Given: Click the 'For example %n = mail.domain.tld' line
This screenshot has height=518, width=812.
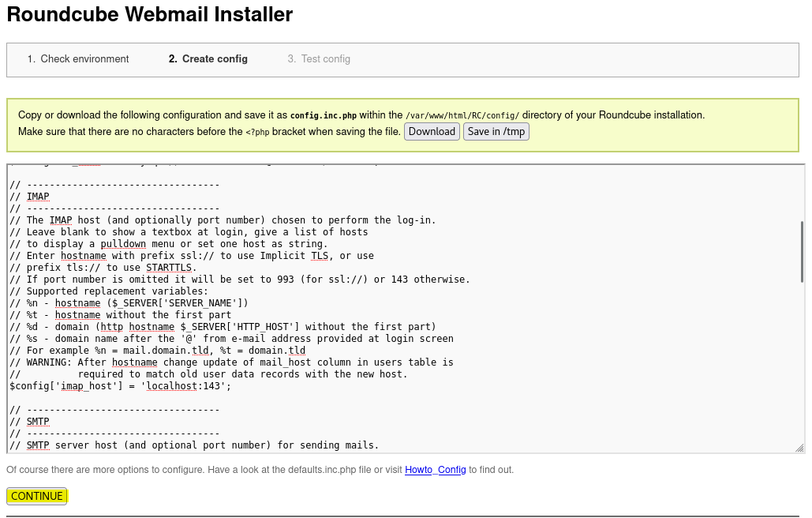Looking at the screenshot, I should 158,351.
